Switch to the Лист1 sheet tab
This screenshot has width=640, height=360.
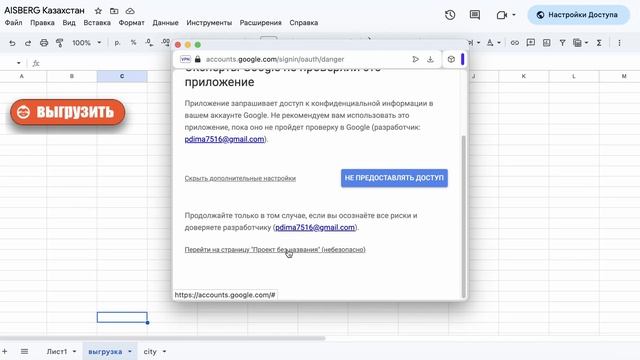click(x=57, y=351)
